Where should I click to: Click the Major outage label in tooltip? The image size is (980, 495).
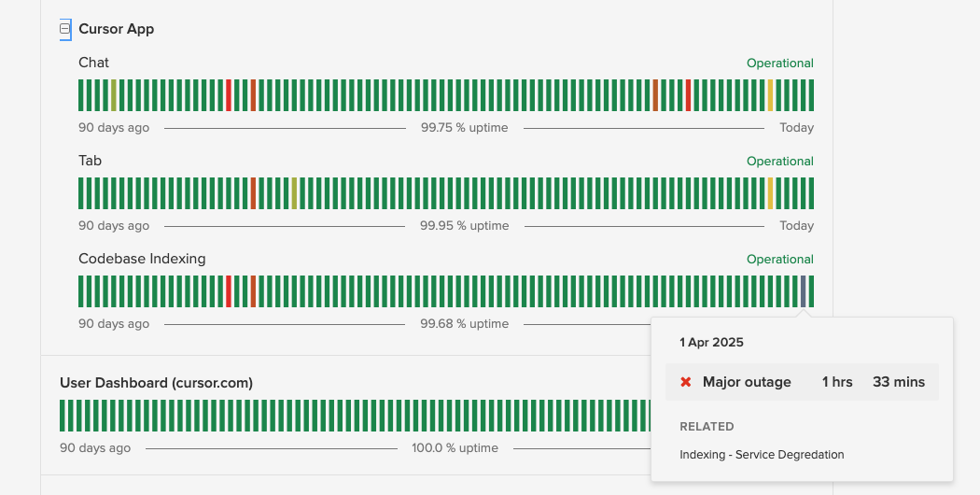747,382
